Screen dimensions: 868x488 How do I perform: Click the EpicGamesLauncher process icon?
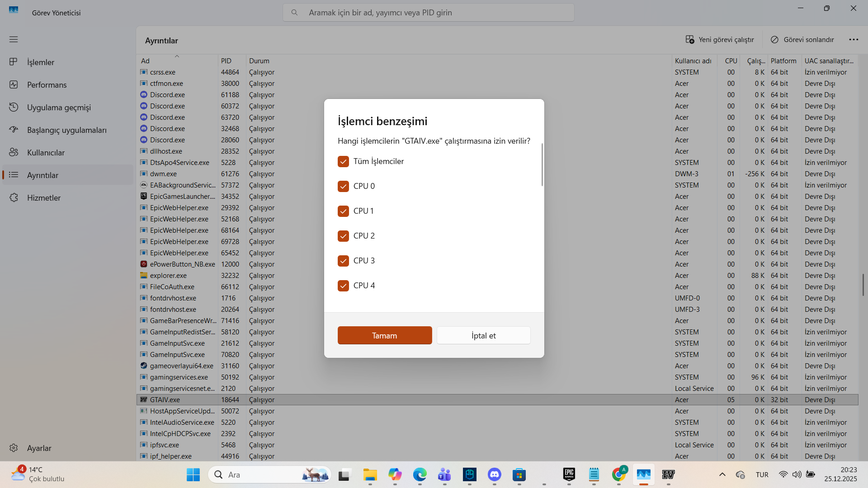click(x=144, y=196)
